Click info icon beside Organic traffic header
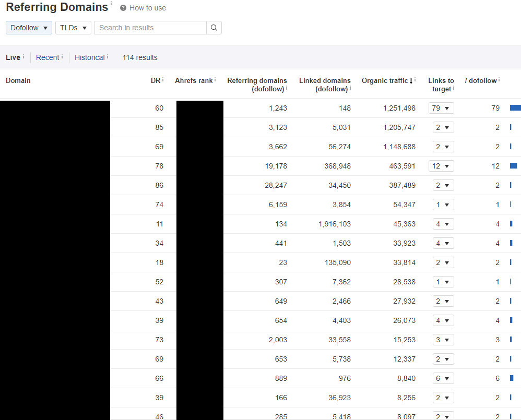The width and height of the screenshot is (521, 420). pos(415,79)
